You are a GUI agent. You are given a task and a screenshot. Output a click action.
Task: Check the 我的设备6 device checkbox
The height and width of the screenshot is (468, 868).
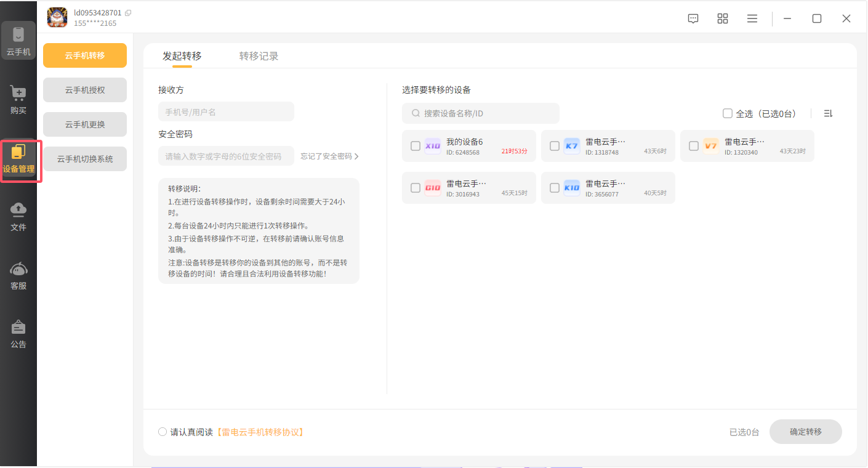[416, 146]
